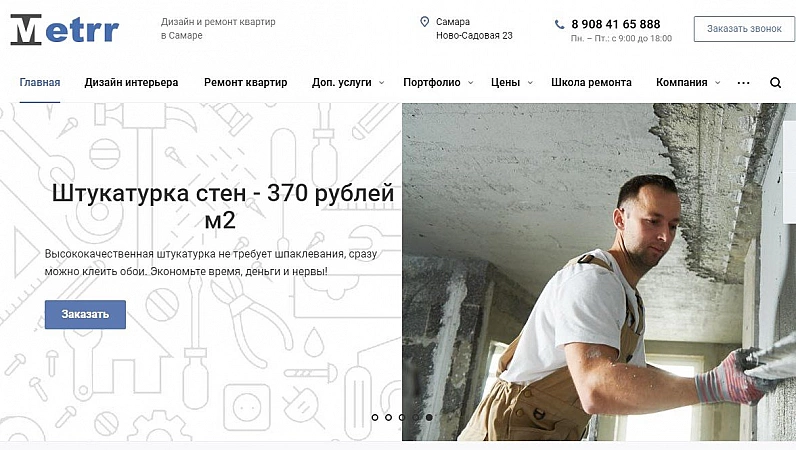796x450 pixels.
Task: Open the Школа ремонта menu item
Action: pos(591,82)
